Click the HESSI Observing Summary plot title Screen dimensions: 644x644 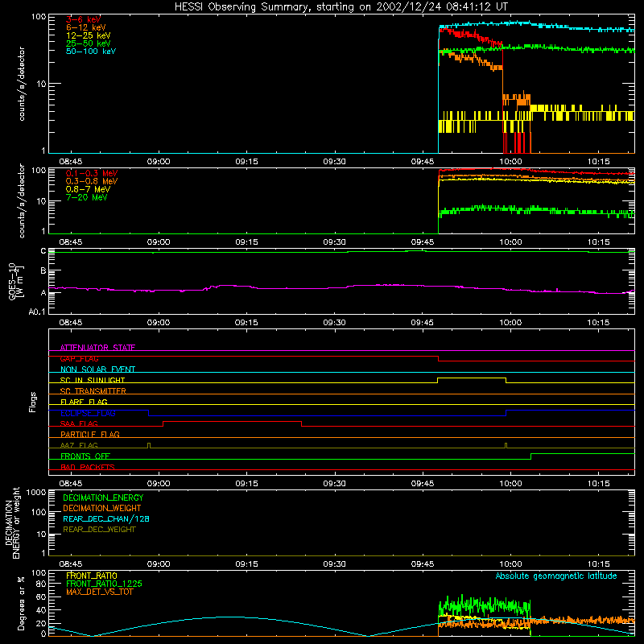[x=341, y=7]
